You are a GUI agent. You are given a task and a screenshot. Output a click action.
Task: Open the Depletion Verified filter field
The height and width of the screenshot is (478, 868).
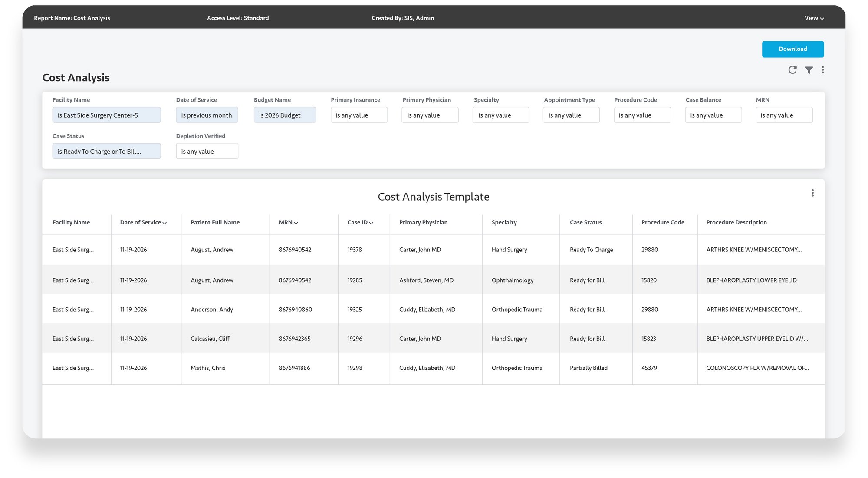coord(207,151)
